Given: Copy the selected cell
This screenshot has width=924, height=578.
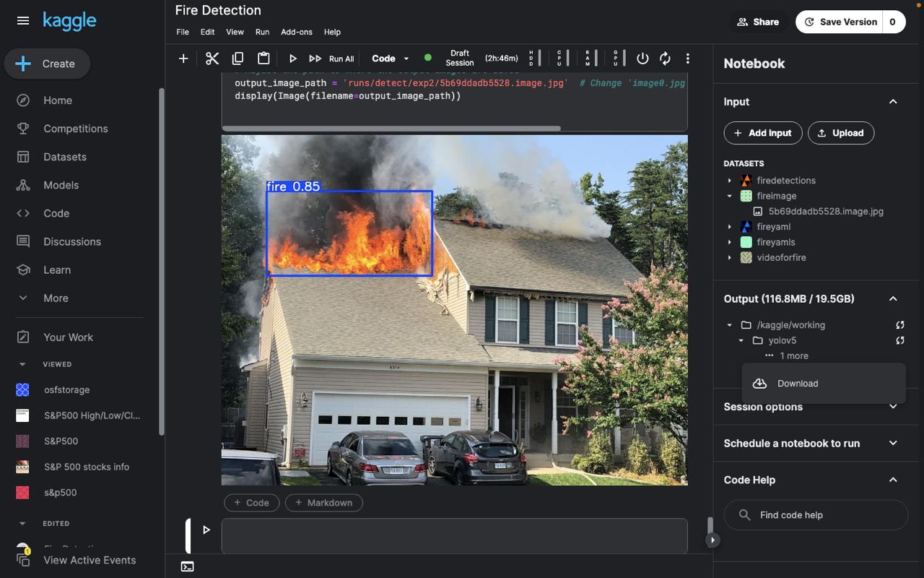Looking at the screenshot, I should (237, 59).
